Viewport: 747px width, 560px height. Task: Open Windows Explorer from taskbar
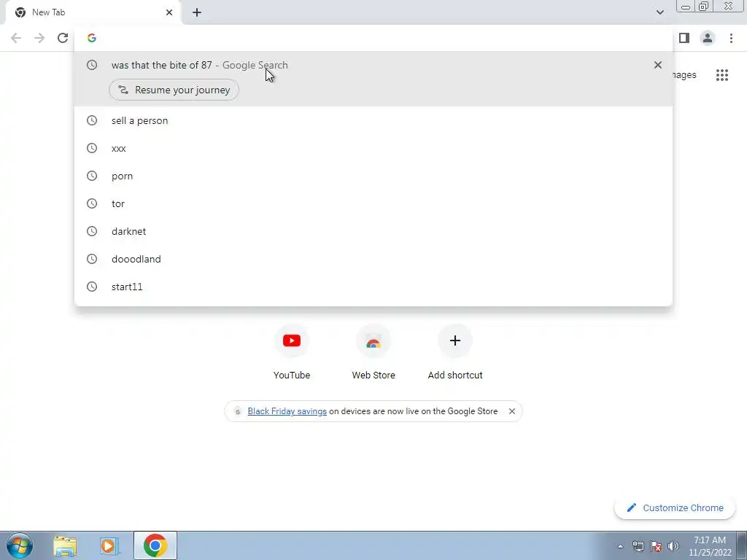(65, 546)
